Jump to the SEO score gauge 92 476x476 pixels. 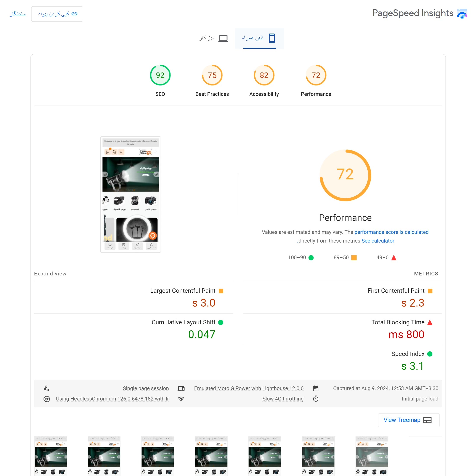[160, 75]
